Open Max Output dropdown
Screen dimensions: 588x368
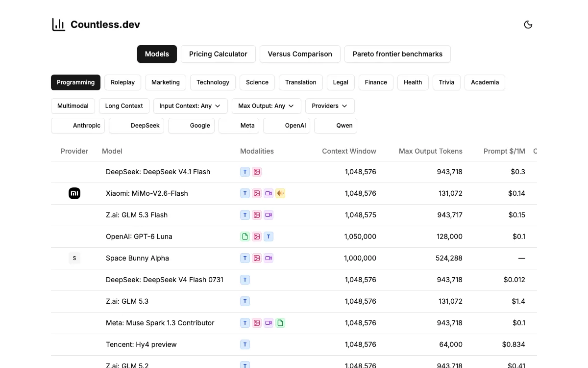[x=267, y=106]
